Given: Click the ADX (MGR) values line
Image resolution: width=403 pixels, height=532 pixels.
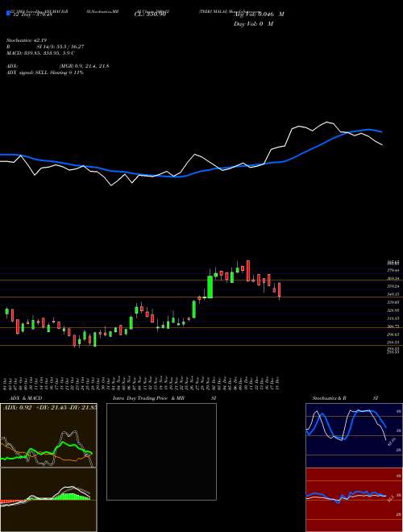Looking at the screenshot, I should click(58, 66).
